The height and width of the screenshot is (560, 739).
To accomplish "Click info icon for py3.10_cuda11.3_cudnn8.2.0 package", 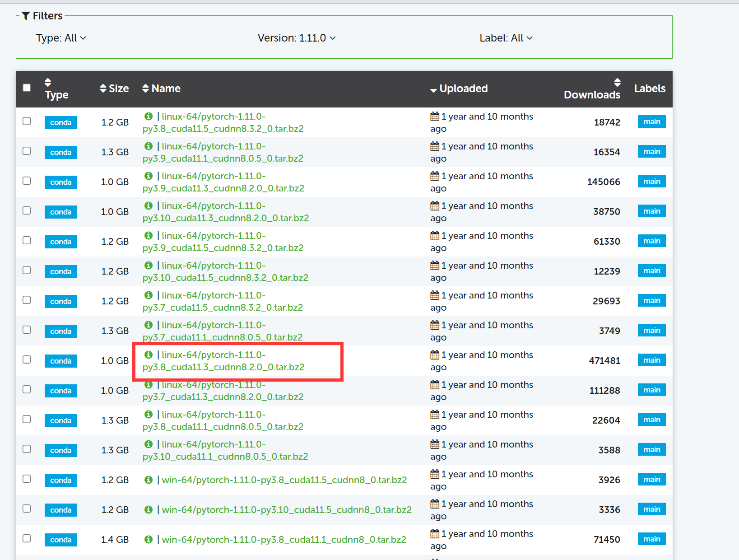I will pos(148,205).
